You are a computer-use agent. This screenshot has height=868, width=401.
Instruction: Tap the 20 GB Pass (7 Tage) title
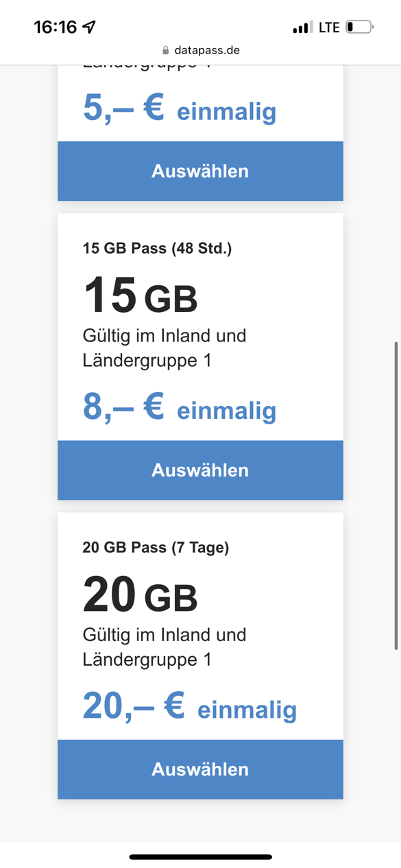(156, 547)
